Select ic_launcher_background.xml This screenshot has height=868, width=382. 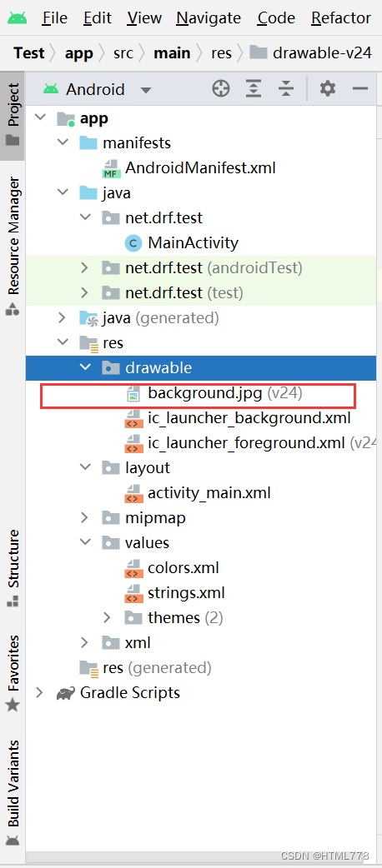pyautogui.click(x=249, y=418)
